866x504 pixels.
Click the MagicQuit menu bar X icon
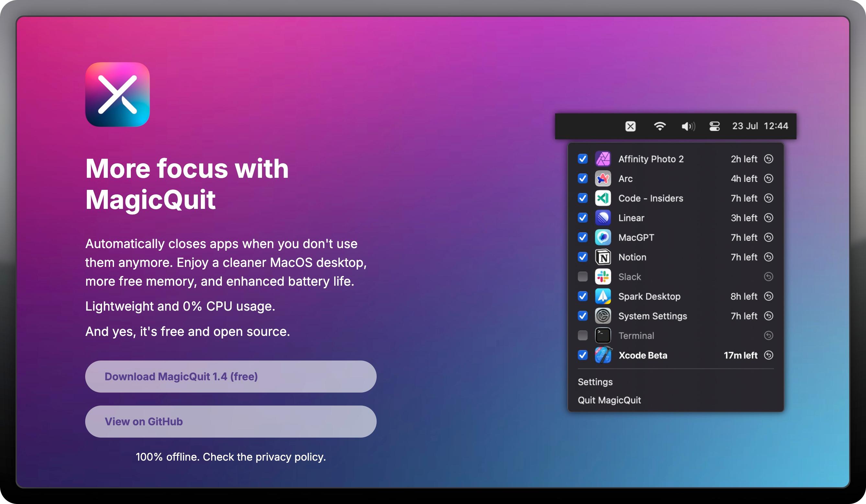[630, 126]
